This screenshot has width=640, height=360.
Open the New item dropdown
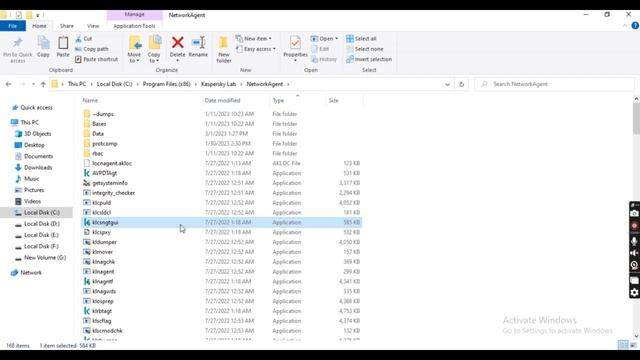(253, 39)
